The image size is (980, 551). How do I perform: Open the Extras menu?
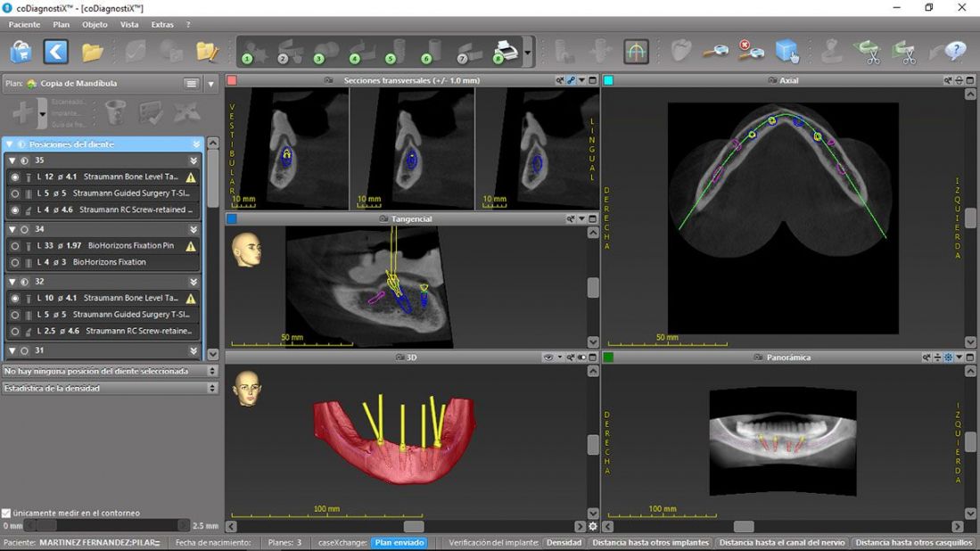tap(164, 24)
